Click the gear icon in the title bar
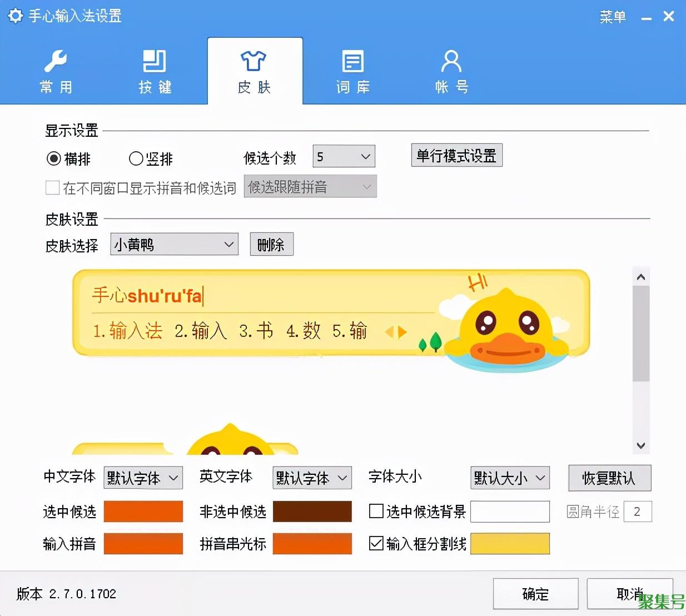 pos(15,16)
